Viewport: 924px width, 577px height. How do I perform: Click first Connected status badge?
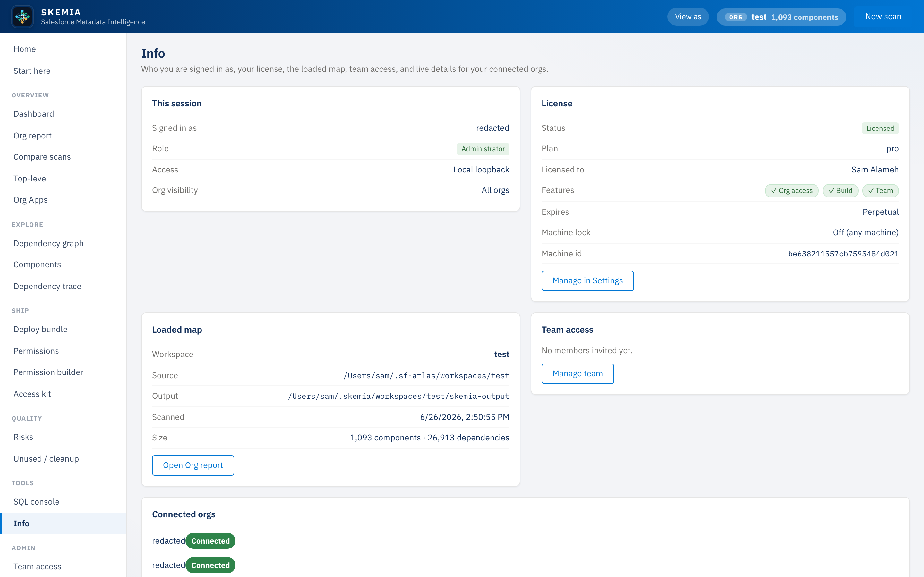[210, 541]
